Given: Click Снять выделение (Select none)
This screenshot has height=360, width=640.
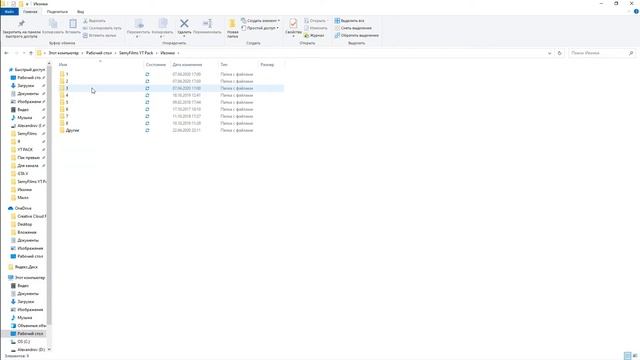Looking at the screenshot, I should (353, 28).
